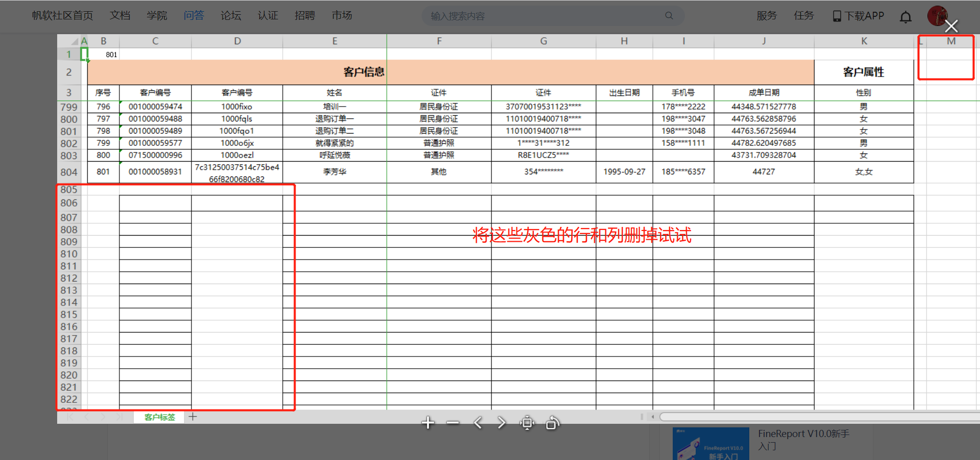980x460 pixels.
Task: Open FineReport V10.0新手入门 link
Action: coord(803,440)
